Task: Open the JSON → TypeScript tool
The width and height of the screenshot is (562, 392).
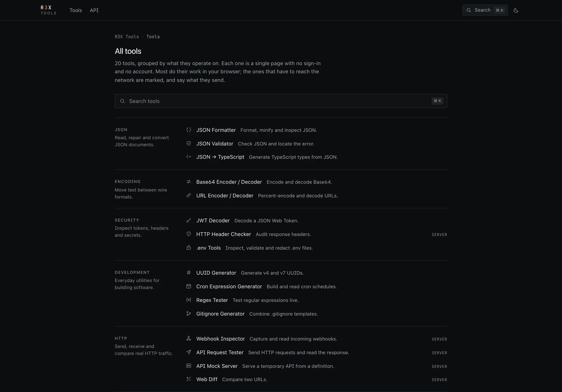Action: tap(220, 157)
